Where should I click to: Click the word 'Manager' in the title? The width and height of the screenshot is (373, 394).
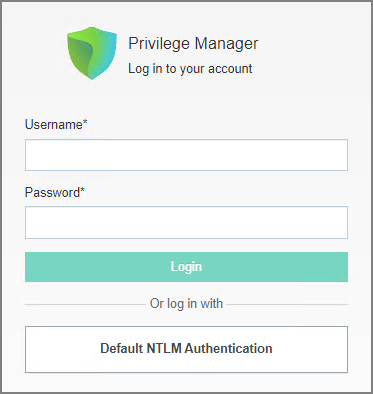point(226,44)
